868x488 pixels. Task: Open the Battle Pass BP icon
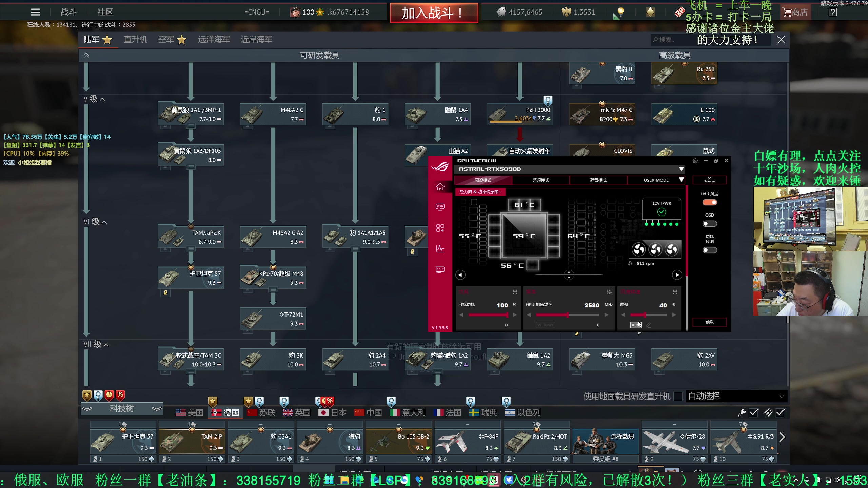[679, 12]
